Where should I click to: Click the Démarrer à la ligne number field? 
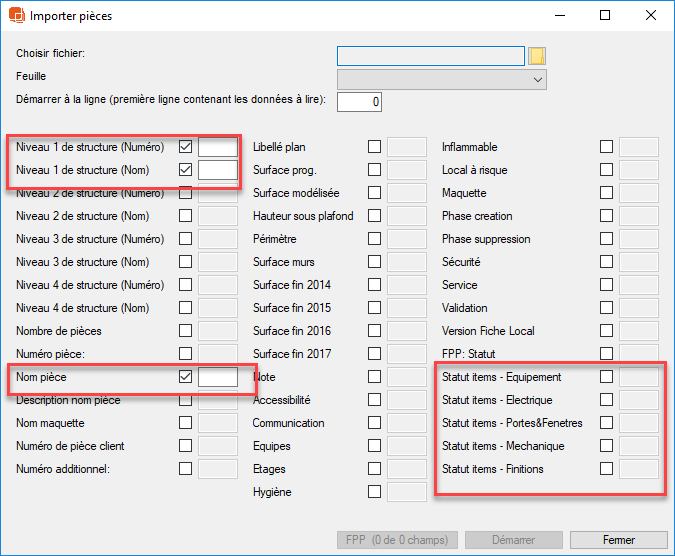click(x=359, y=102)
